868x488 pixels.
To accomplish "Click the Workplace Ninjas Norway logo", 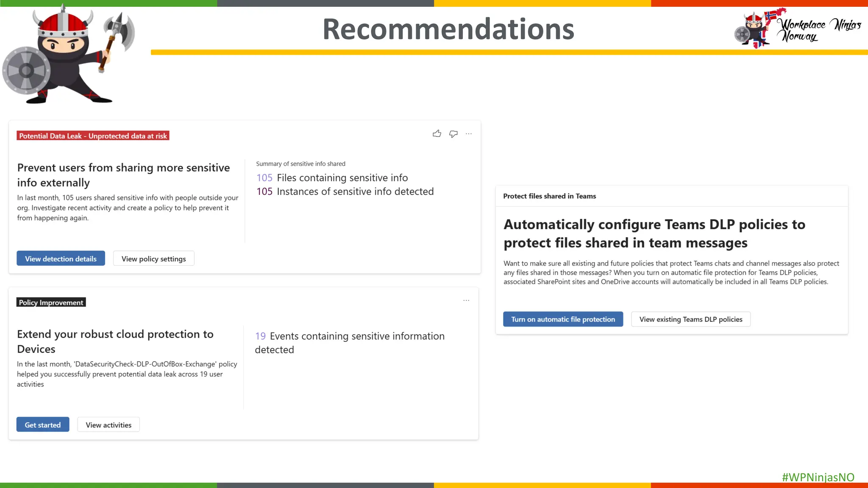I will [x=798, y=28].
